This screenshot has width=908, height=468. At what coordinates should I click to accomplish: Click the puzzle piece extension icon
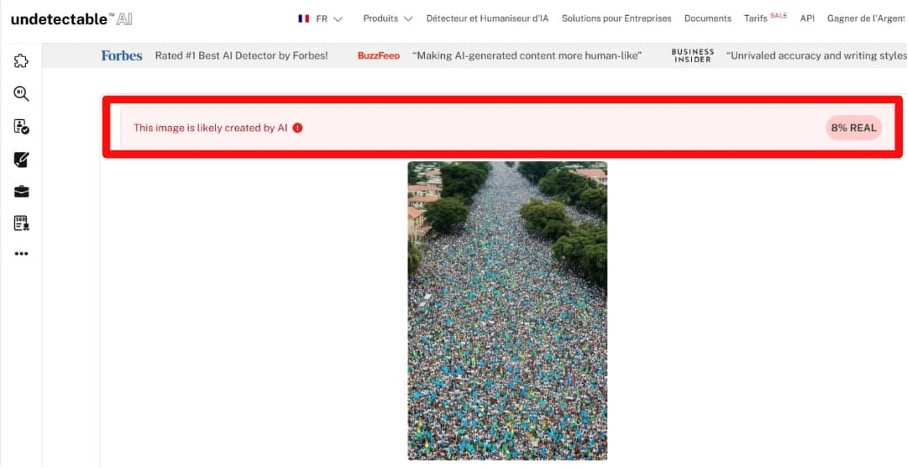pos(21,61)
